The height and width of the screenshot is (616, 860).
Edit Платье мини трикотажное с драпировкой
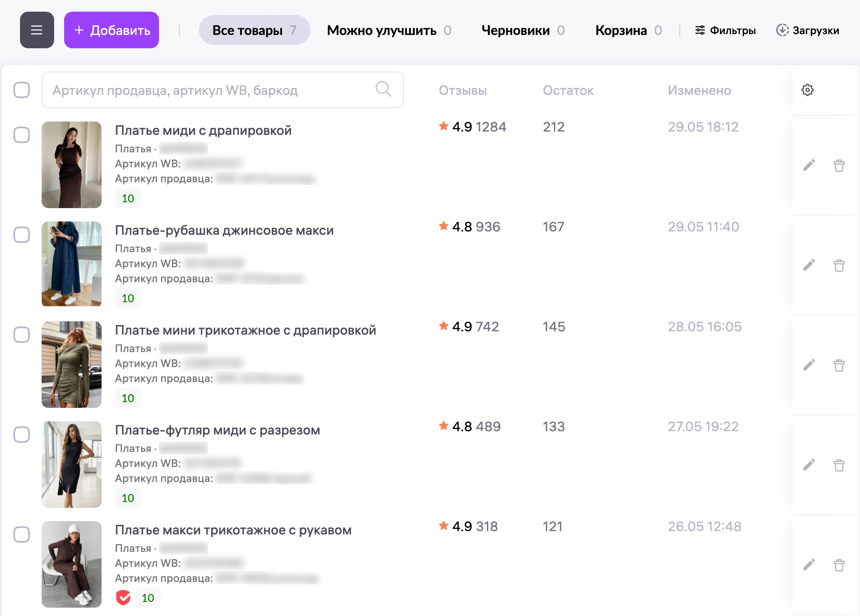point(809,365)
